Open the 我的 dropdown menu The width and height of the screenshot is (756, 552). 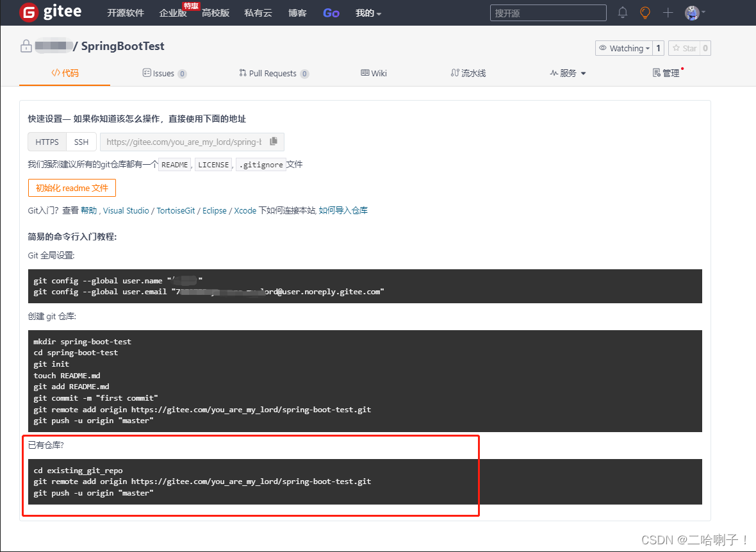[368, 13]
